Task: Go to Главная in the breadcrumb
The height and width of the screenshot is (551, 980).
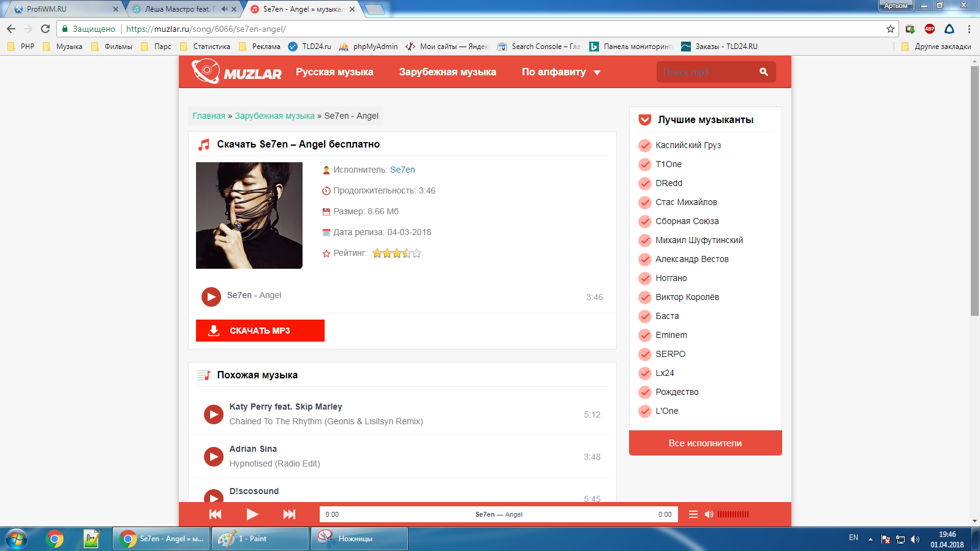Action: (209, 116)
